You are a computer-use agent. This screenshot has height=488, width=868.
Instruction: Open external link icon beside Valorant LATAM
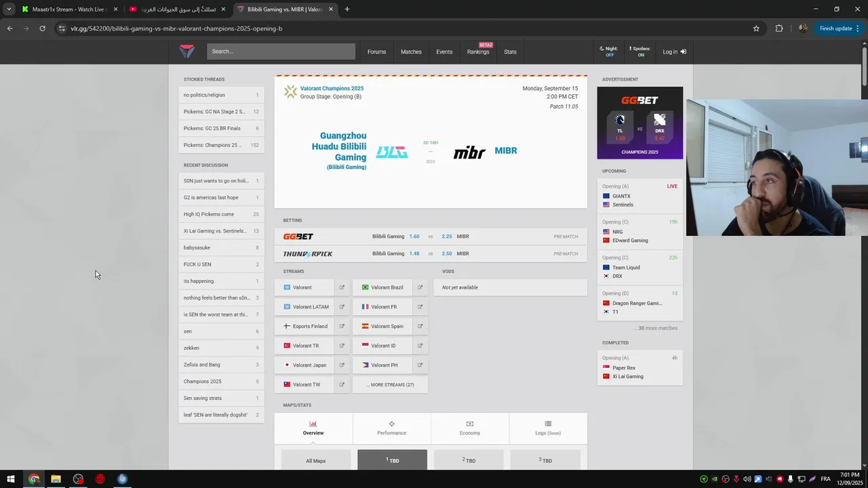click(342, 307)
